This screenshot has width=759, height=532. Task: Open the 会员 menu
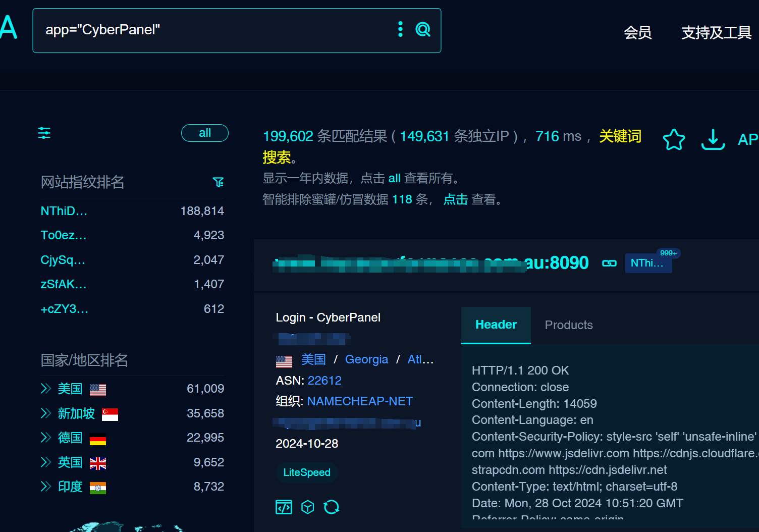(638, 33)
